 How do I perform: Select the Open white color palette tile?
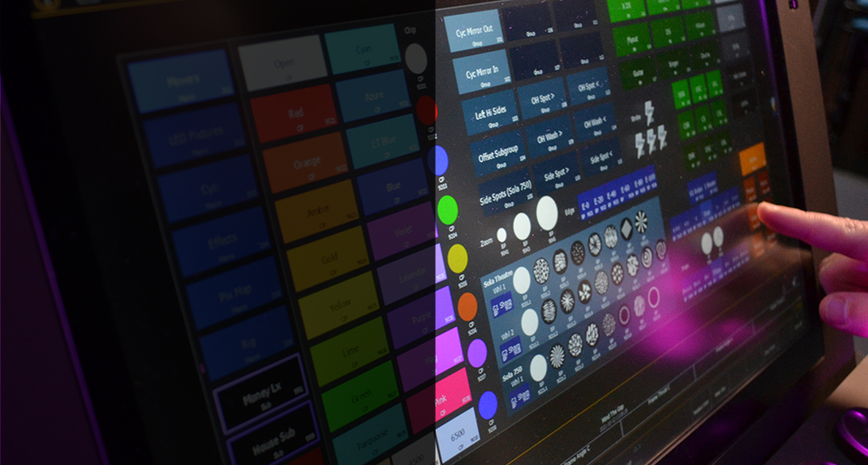pyautogui.click(x=282, y=62)
